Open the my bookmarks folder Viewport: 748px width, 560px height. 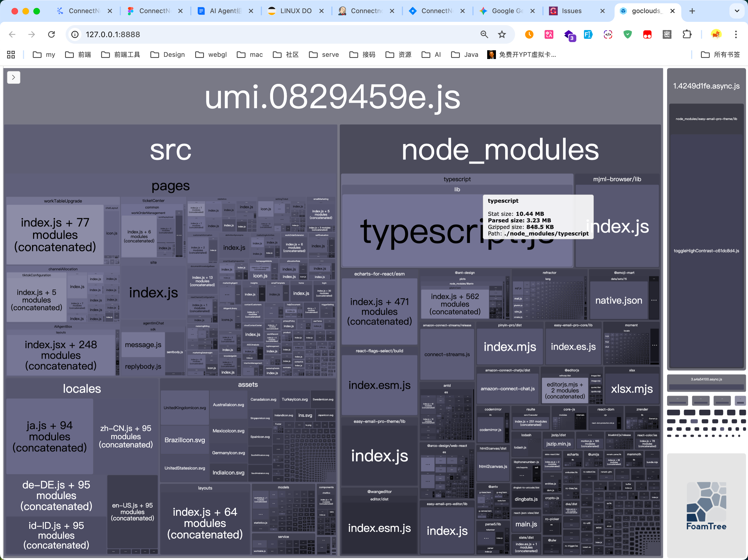tap(44, 54)
